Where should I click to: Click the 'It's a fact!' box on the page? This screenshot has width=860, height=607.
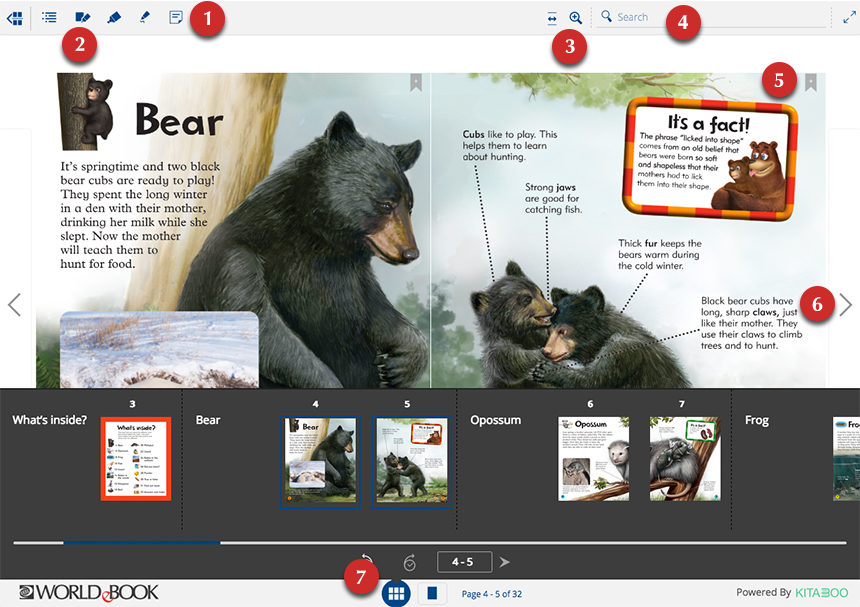point(710,158)
